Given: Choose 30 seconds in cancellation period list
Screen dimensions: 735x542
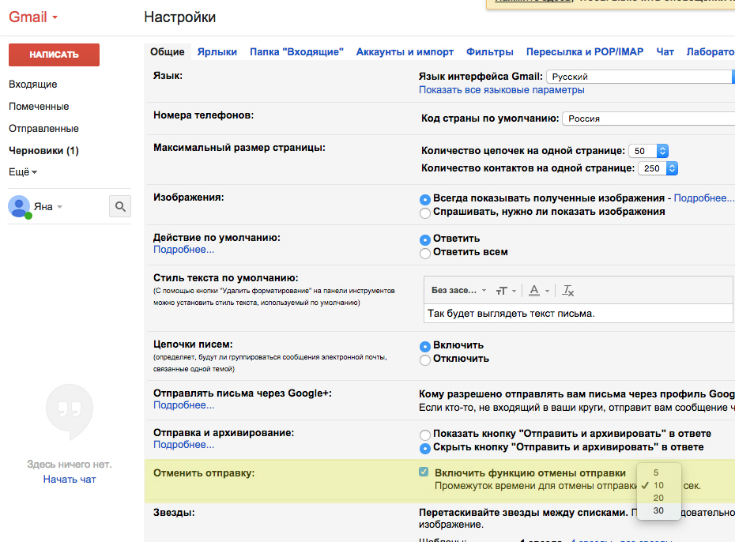Looking at the screenshot, I should 658,510.
